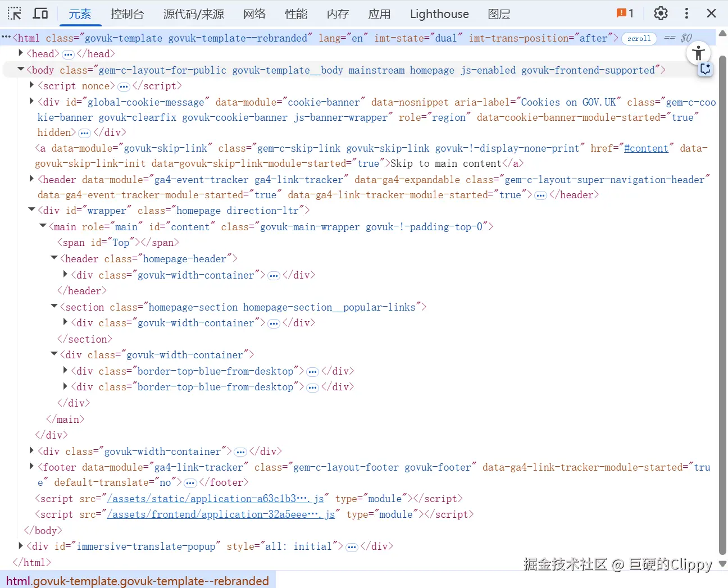This screenshot has height=588, width=728.
Task: Select the html.govuk-template breadcrumb at bottom
Action: tap(138, 581)
